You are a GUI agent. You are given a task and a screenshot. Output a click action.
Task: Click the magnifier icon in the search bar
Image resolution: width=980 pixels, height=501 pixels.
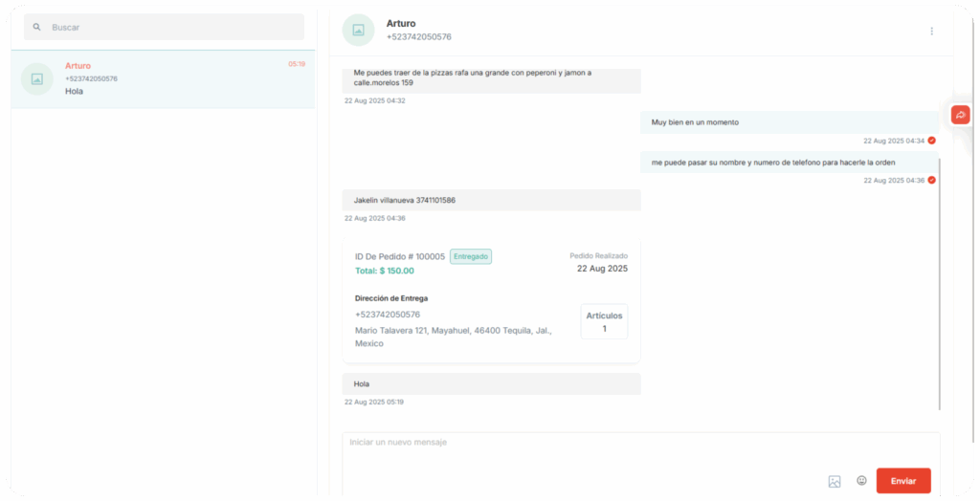pyautogui.click(x=36, y=28)
